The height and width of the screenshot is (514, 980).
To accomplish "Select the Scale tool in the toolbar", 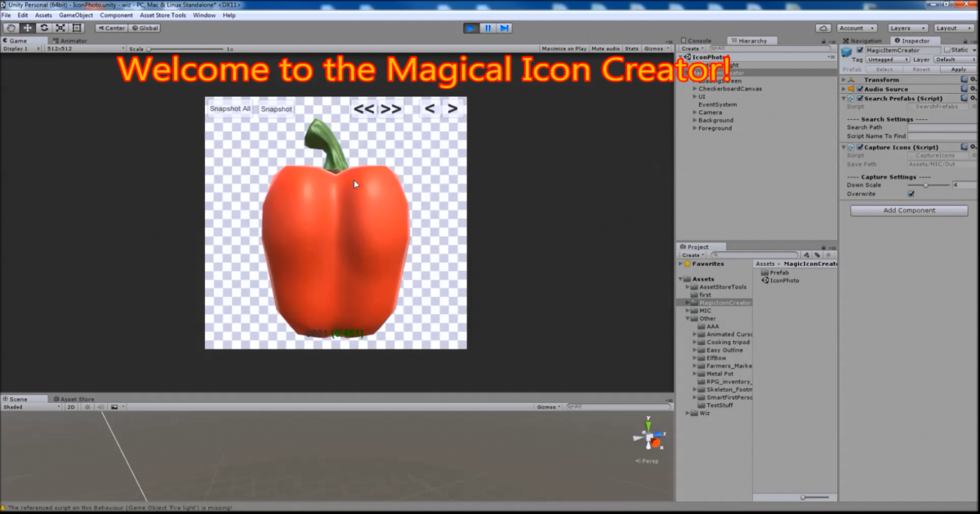I will 60,27.
